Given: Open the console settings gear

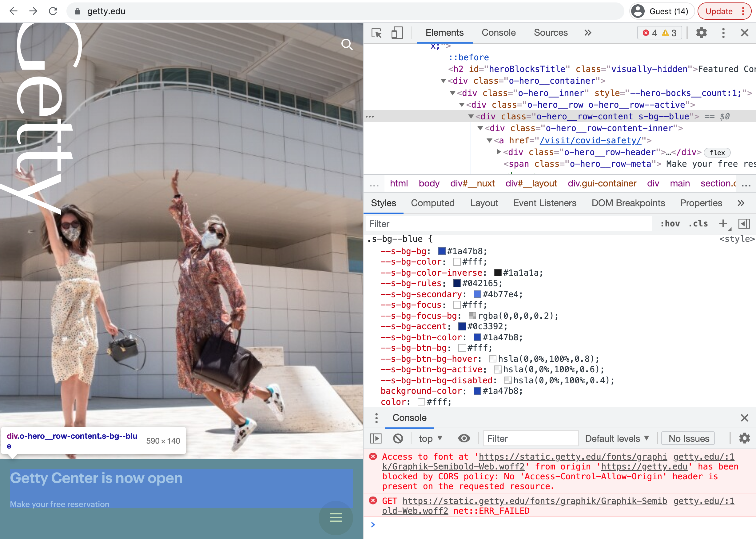Looking at the screenshot, I should (x=744, y=438).
